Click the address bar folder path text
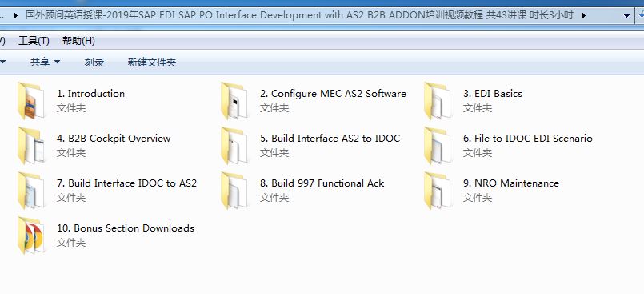Viewport: 644px width, 294px height. [x=299, y=16]
